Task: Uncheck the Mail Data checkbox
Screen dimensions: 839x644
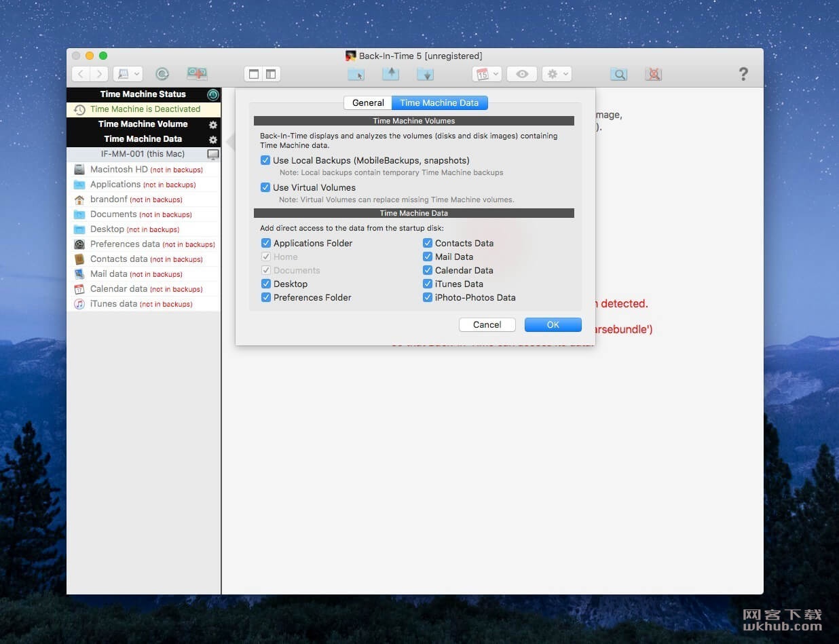Action: coord(428,257)
